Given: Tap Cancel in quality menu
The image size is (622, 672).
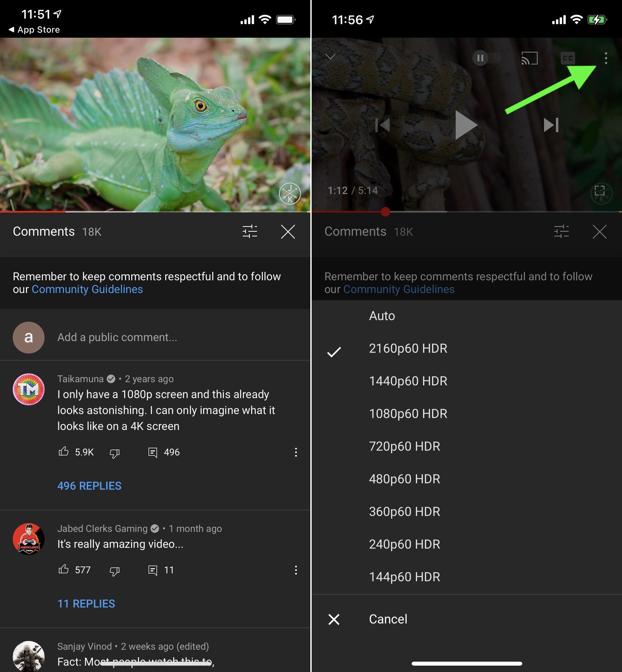Looking at the screenshot, I should pyautogui.click(x=388, y=619).
